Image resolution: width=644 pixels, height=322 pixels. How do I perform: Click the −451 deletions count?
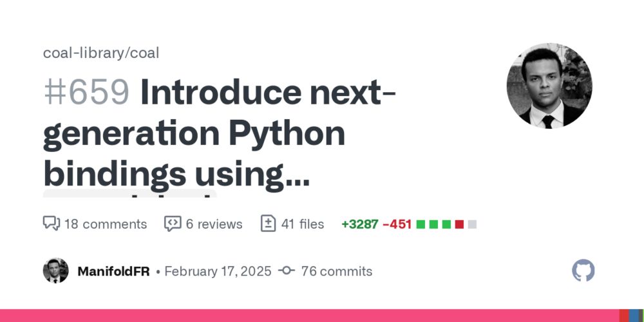pyautogui.click(x=397, y=224)
